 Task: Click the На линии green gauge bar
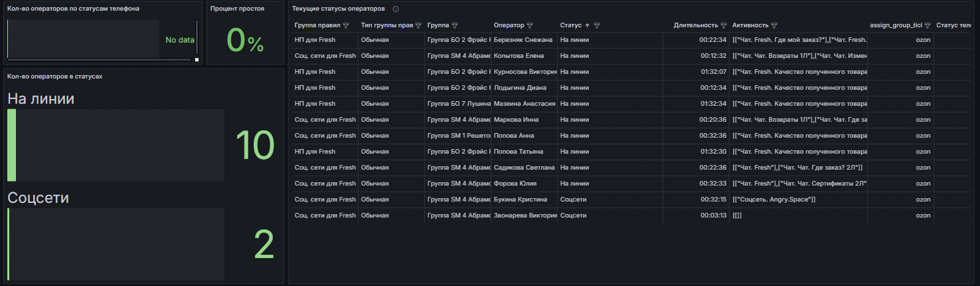(x=11, y=145)
